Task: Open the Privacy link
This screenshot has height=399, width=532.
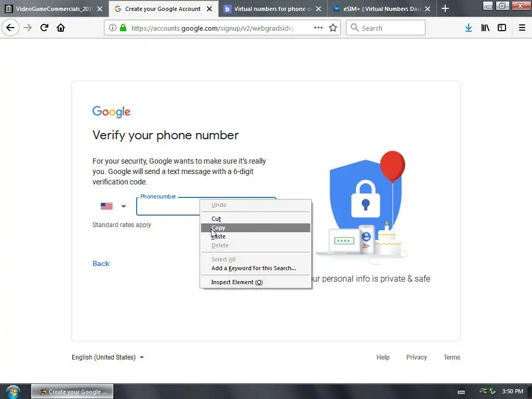Action: coord(416,357)
